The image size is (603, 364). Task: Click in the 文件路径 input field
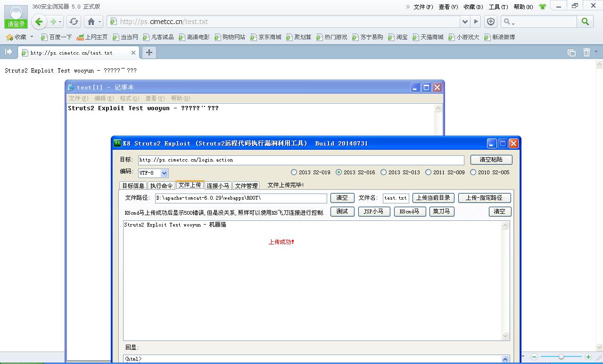pos(241,198)
